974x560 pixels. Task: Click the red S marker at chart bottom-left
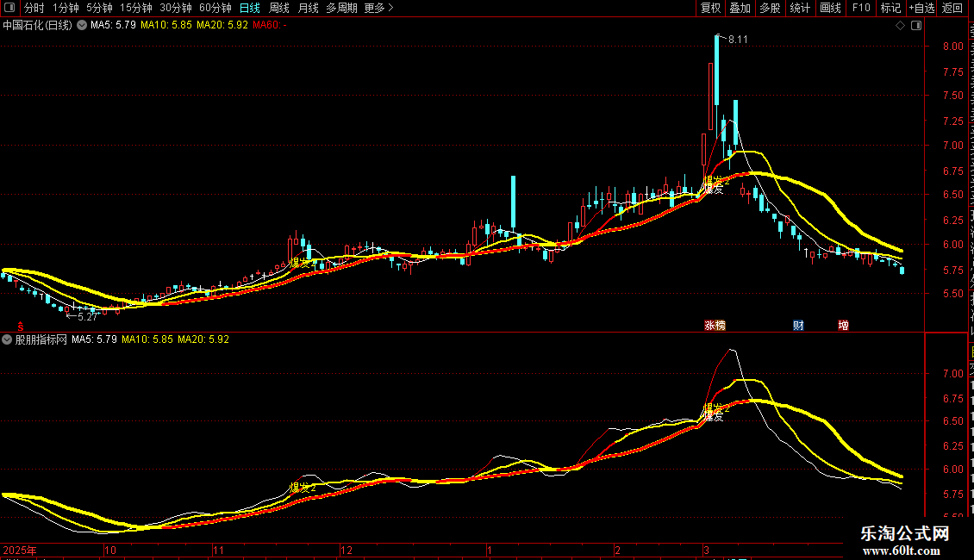pyautogui.click(x=21, y=326)
